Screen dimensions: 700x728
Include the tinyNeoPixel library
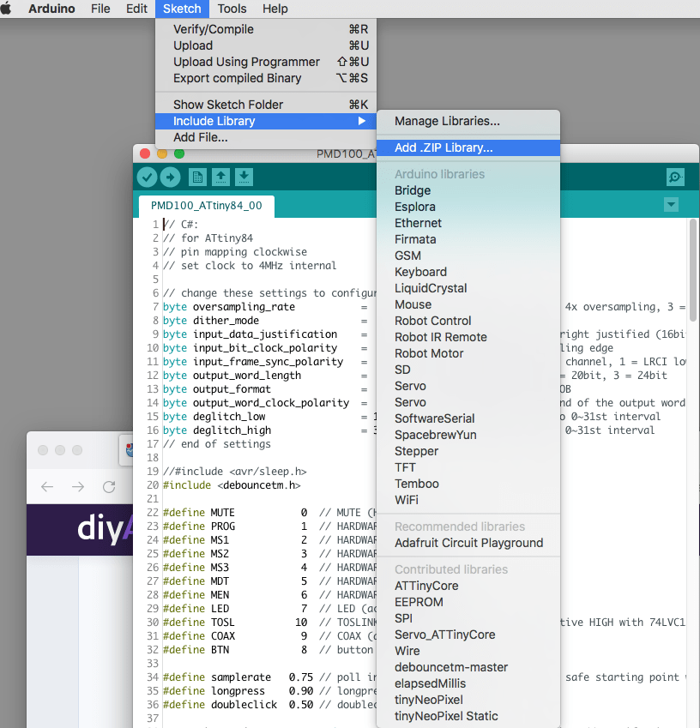(x=468, y=700)
